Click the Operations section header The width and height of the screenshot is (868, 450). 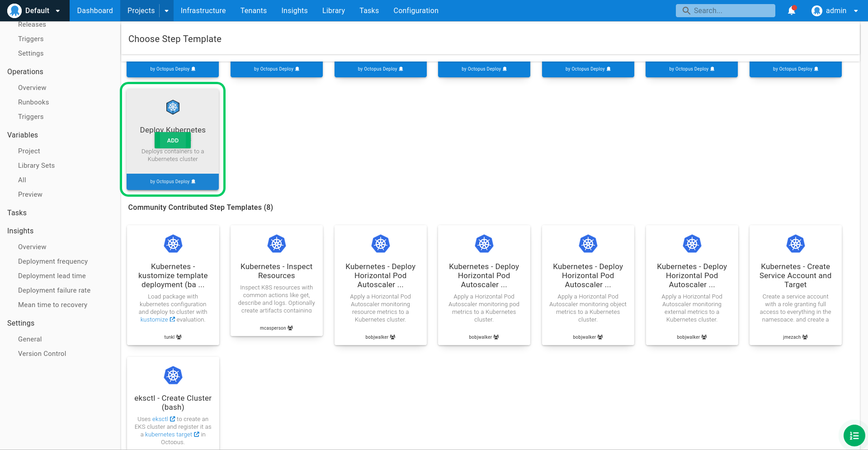pyautogui.click(x=25, y=71)
